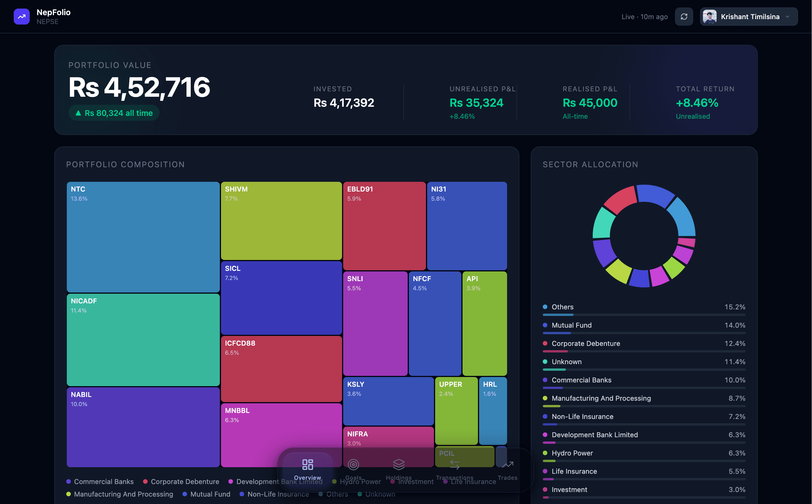The image size is (812, 504).
Task: Click the Others 15.2% sector row
Action: [644, 309]
